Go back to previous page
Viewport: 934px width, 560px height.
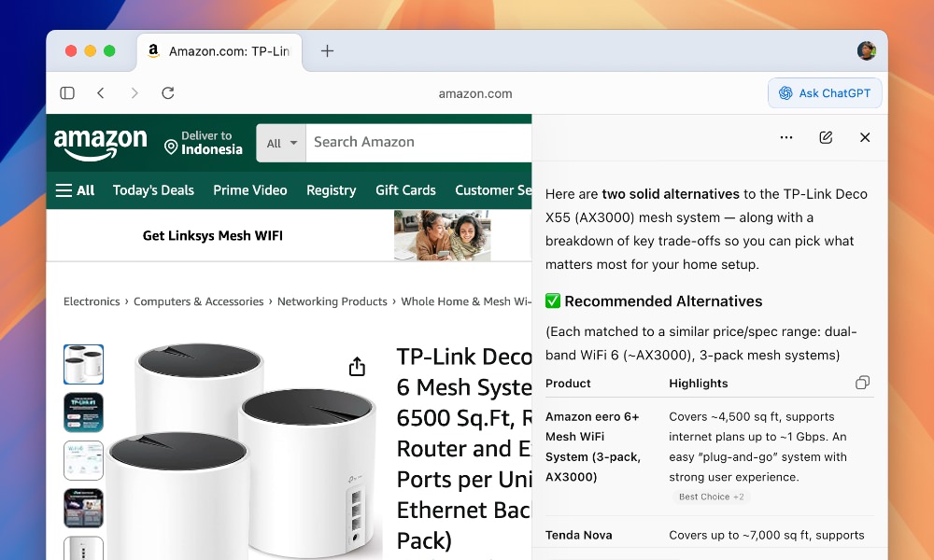101,93
